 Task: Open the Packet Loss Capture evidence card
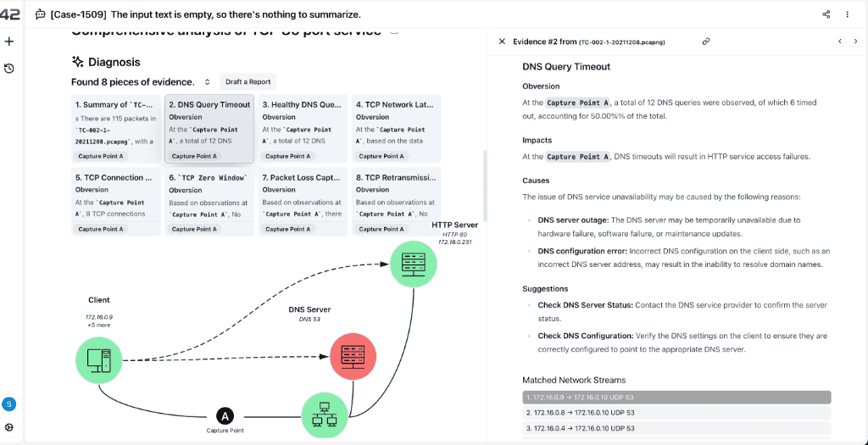tap(302, 202)
